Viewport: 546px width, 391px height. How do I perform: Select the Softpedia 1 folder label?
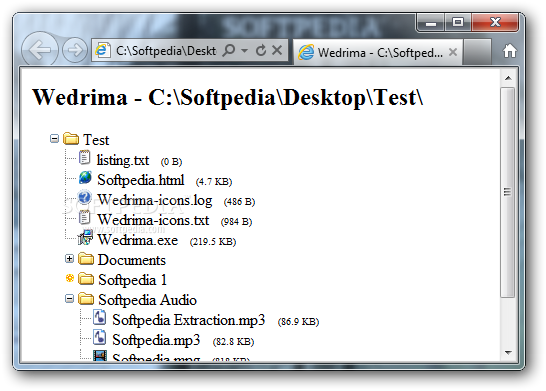(x=132, y=280)
